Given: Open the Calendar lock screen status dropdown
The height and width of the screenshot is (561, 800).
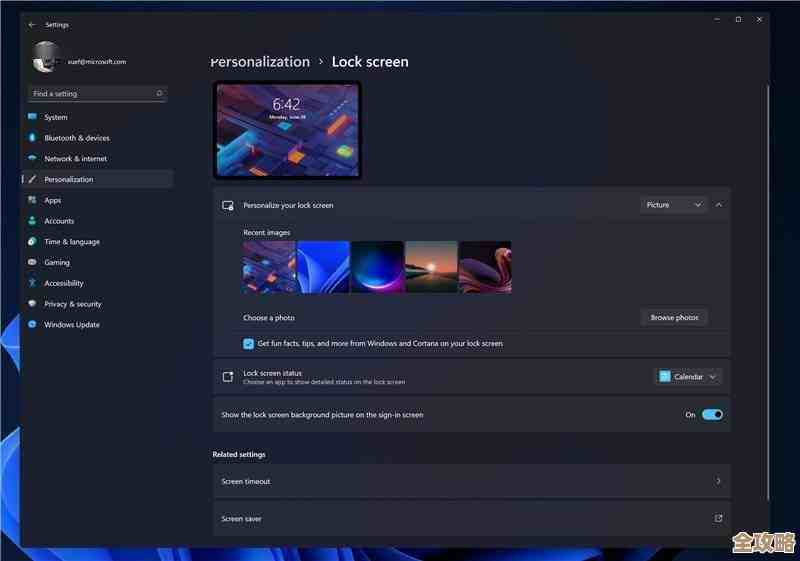Looking at the screenshot, I should coord(688,377).
